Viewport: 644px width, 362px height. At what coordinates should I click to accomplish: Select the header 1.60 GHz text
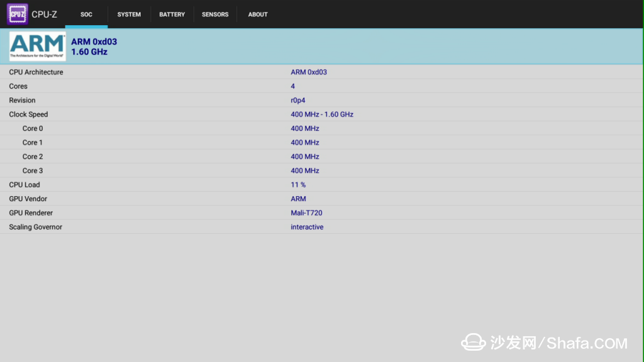coord(89,52)
